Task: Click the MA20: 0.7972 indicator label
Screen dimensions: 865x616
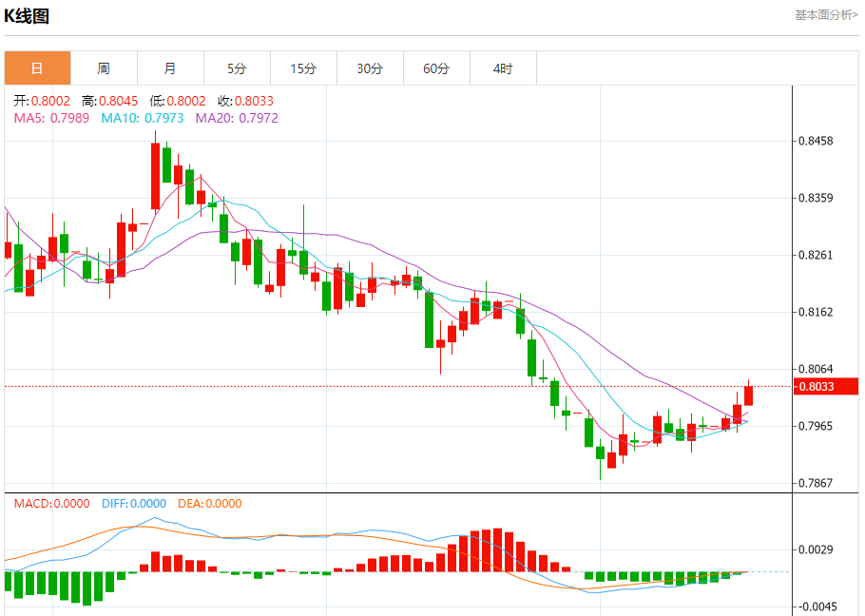Action: 238,118
